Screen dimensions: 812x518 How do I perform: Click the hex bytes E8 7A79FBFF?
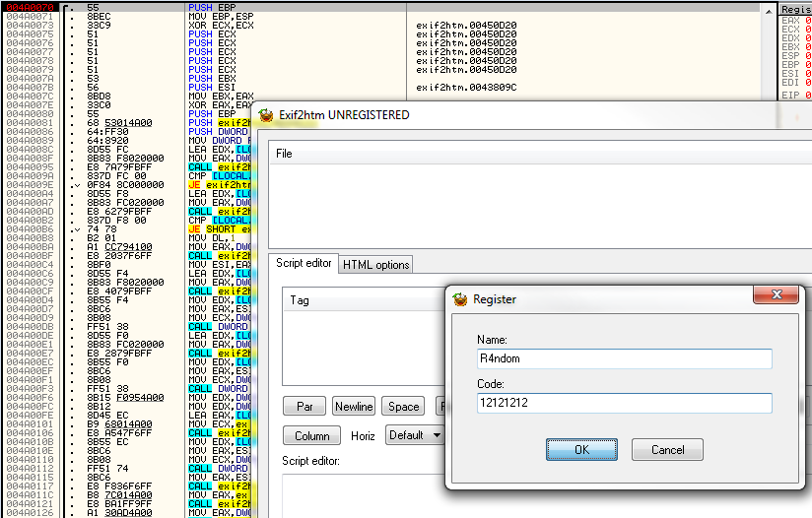point(119,167)
